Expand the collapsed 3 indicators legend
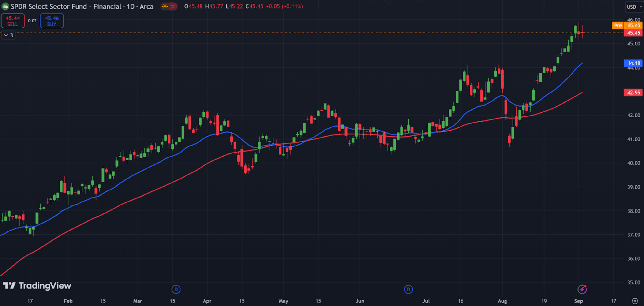This screenshot has height=306, width=644. [x=8, y=35]
